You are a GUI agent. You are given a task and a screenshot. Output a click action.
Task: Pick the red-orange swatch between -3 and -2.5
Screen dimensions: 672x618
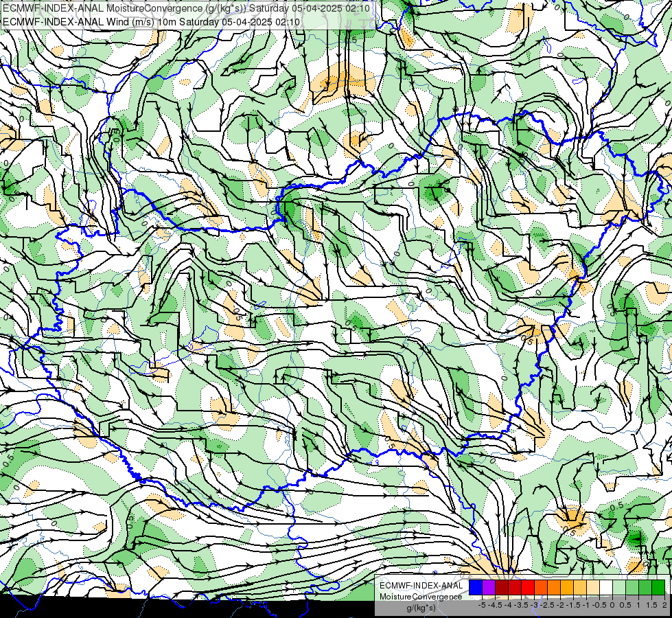541,588
